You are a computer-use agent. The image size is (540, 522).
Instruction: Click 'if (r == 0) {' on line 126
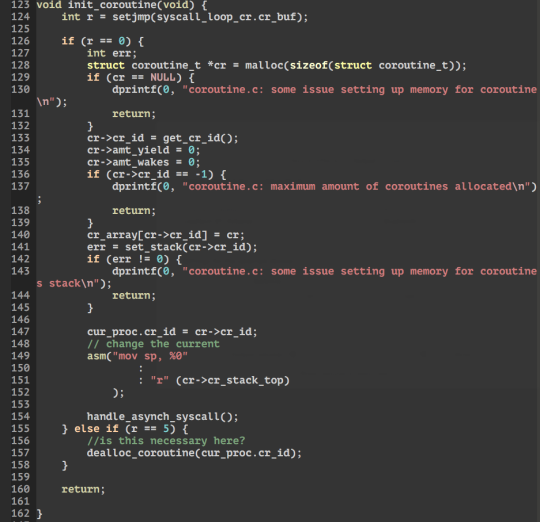point(103,41)
